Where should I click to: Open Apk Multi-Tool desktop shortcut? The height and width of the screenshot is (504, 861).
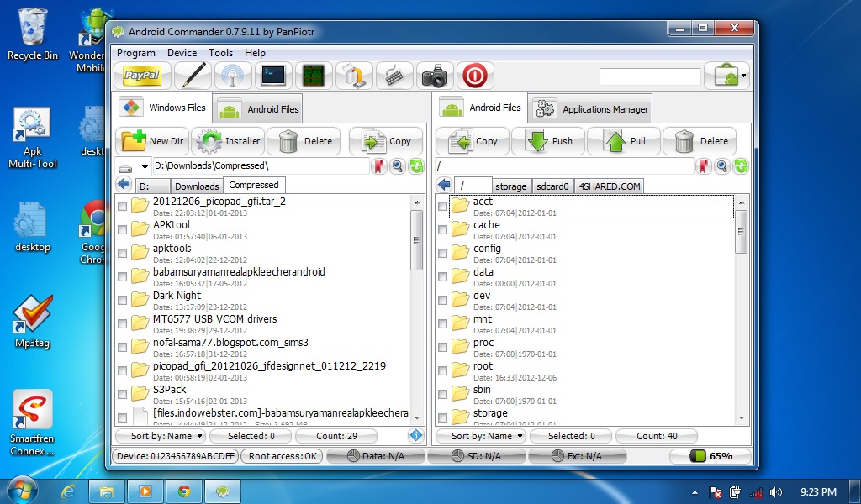[33, 139]
